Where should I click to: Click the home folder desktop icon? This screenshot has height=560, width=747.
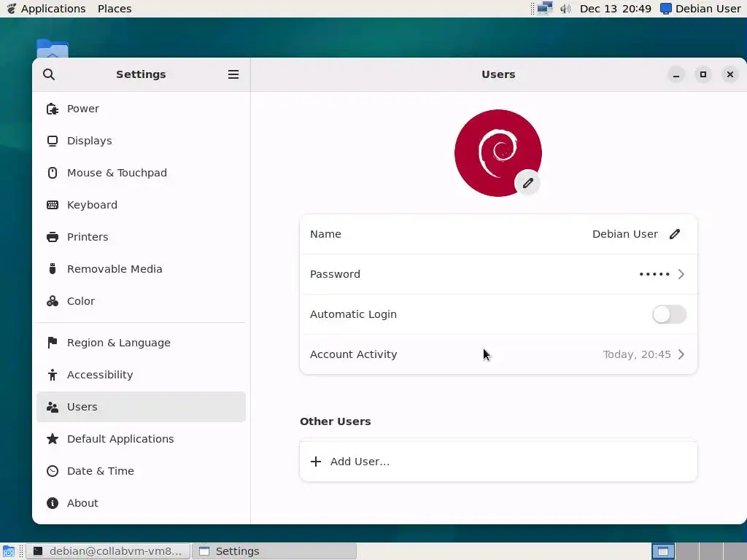point(53,49)
